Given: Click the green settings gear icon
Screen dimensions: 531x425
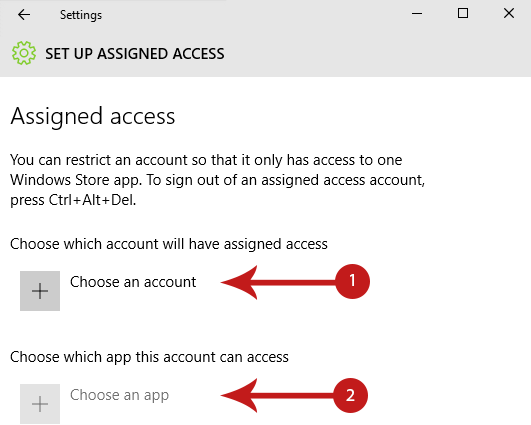Looking at the screenshot, I should point(24,53).
